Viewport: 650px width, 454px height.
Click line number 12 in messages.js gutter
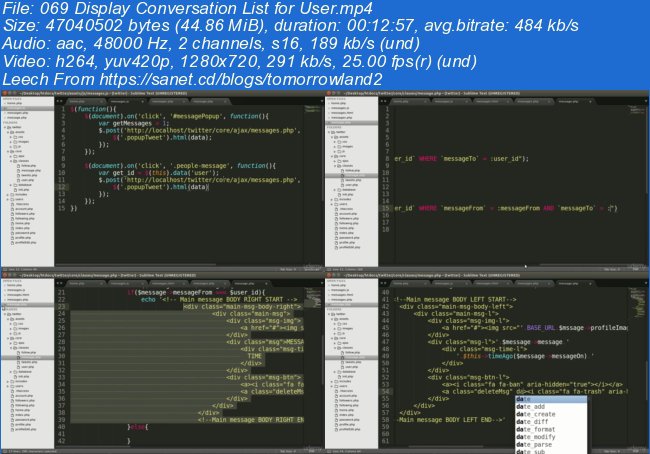point(61,187)
